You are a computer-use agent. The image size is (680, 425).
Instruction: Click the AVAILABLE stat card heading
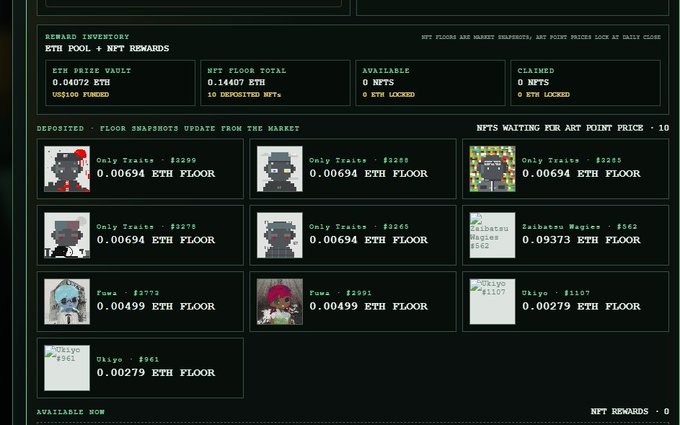(x=386, y=70)
